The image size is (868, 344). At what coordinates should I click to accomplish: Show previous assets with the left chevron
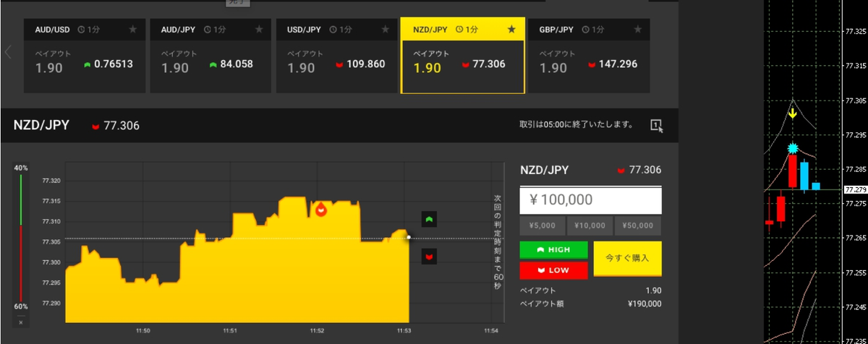[x=8, y=52]
